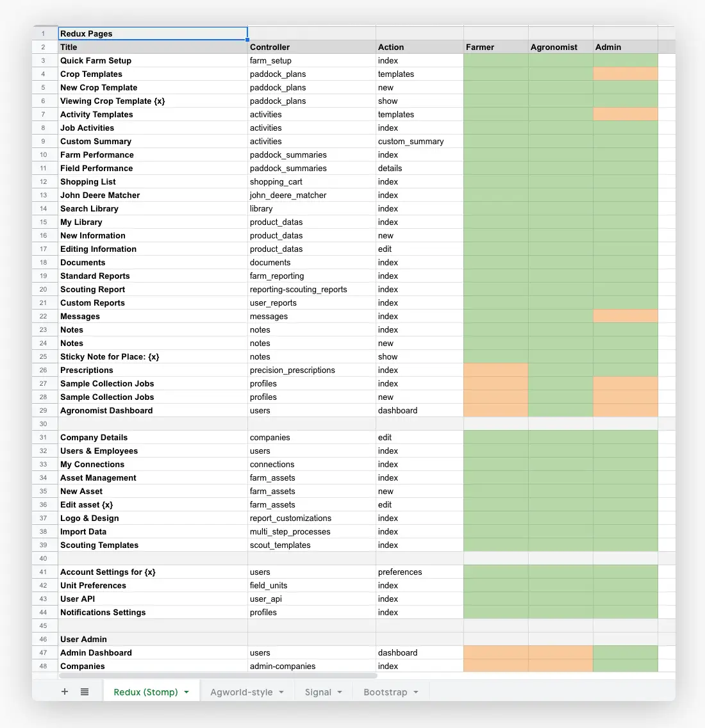Select the Farmer header cell
This screenshot has height=728, width=705.
(495, 47)
